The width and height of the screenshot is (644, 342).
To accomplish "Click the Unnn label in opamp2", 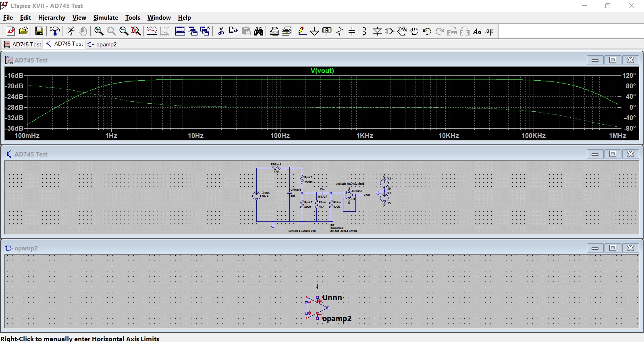I will click(332, 298).
